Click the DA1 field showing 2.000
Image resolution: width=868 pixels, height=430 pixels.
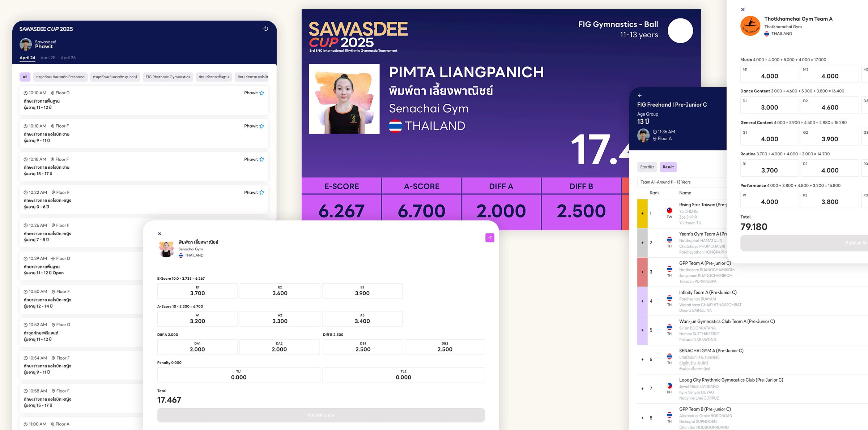point(197,347)
